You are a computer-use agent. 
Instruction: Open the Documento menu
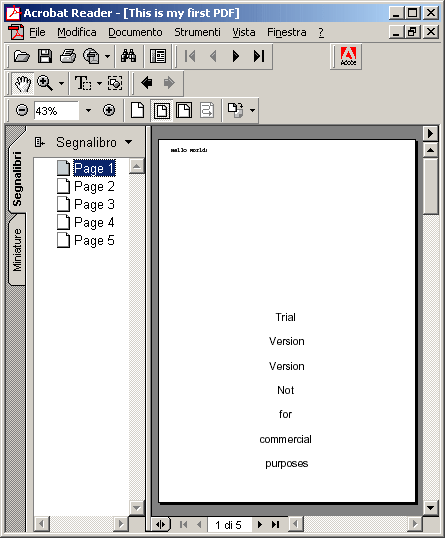pos(135,32)
